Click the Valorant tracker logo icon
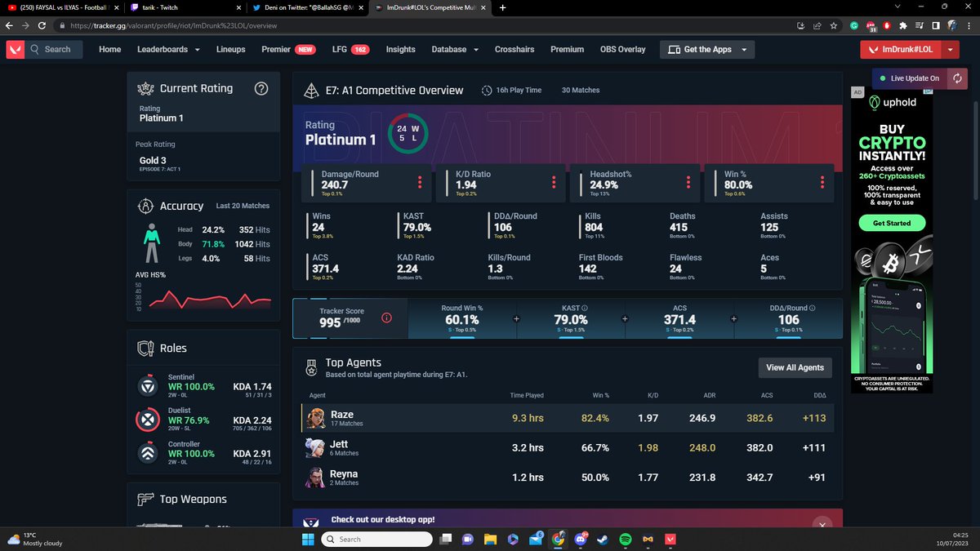Viewport: 980px width, 551px height. pyautogui.click(x=16, y=49)
